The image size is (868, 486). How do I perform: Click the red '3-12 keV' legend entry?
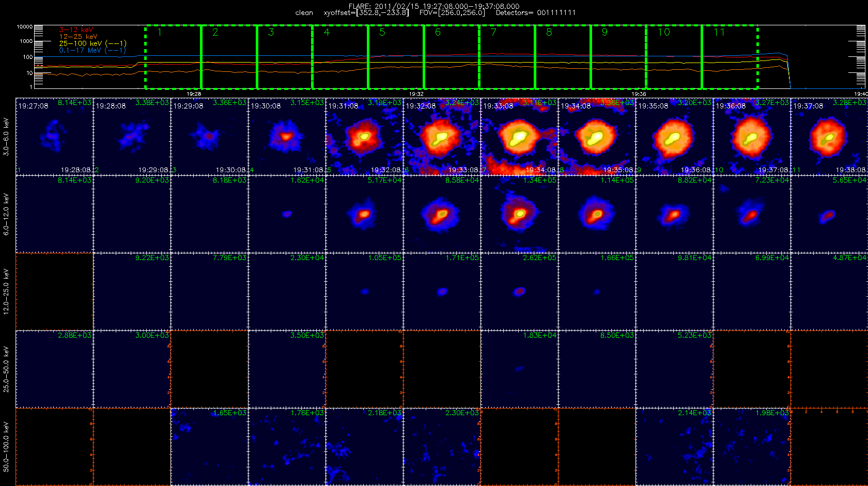[76, 30]
